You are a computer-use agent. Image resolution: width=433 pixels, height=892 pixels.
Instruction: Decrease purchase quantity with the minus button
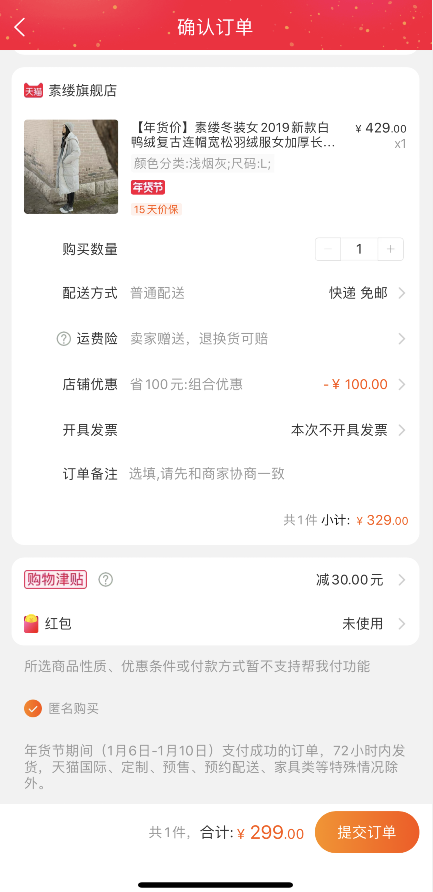coord(328,249)
